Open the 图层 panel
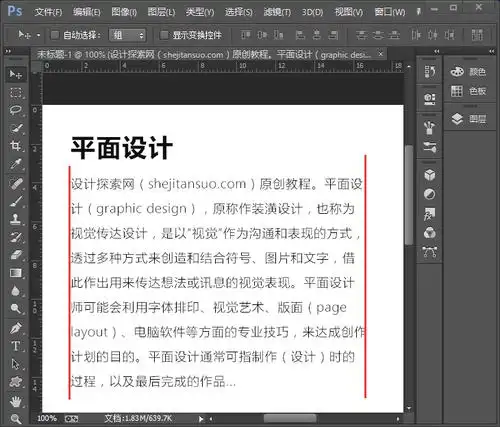The image size is (500, 427). (469, 119)
